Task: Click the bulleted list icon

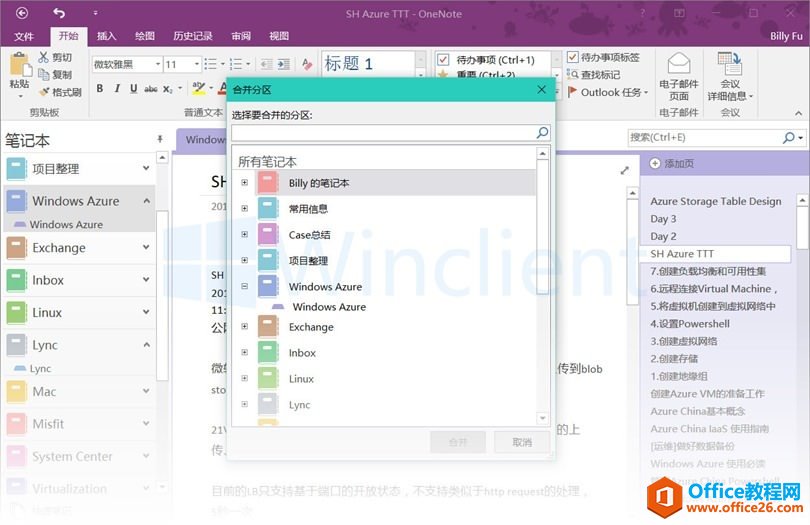Action: (211, 64)
